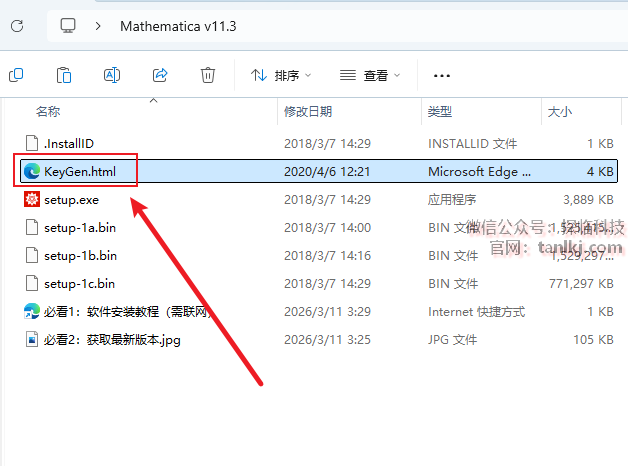Click the Delete trash can icon

(x=207, y=75)
